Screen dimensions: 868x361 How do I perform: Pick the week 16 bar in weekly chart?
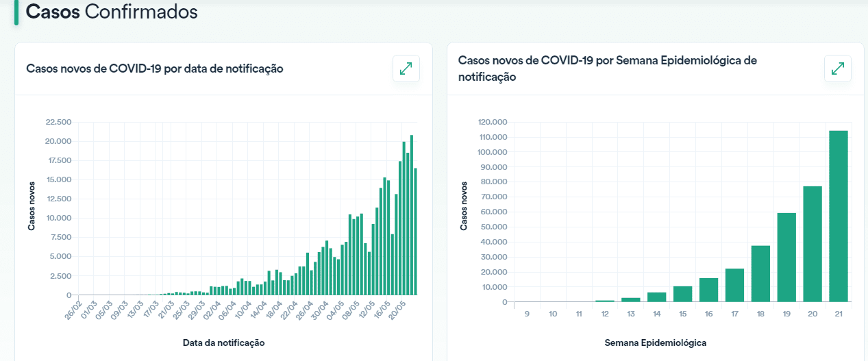[x=708, y=290]
